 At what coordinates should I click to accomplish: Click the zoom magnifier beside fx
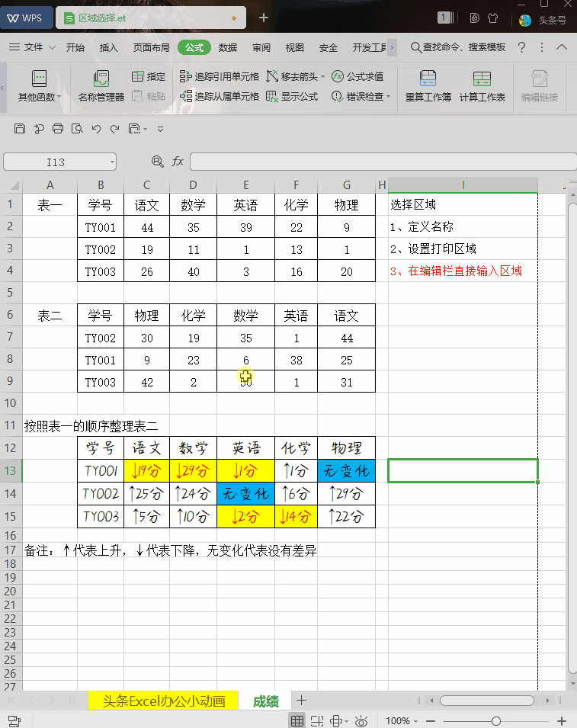click(x=157, y=162)
